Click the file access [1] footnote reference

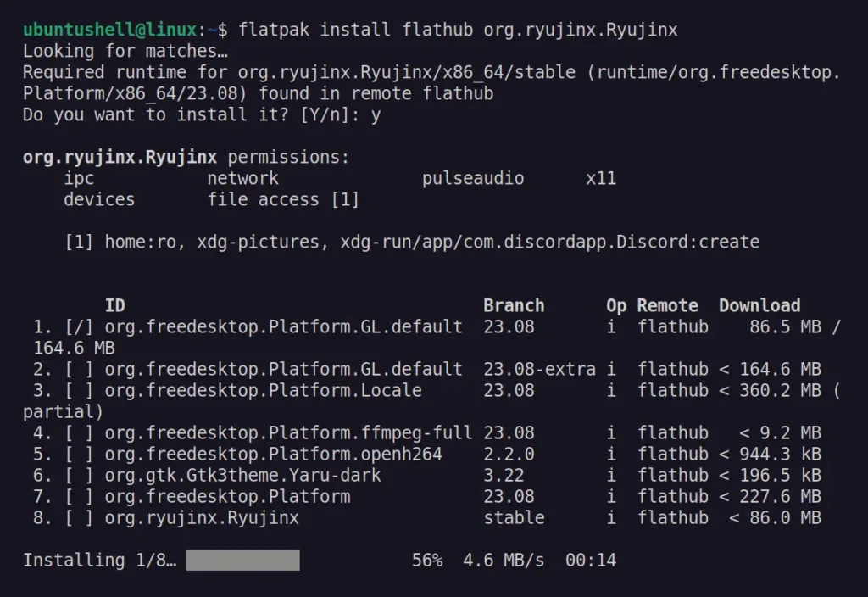(x=283, y=199)
